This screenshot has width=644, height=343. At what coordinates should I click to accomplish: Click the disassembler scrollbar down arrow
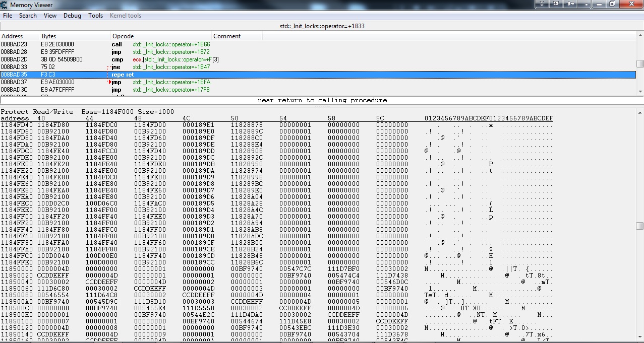coord(640,91)
